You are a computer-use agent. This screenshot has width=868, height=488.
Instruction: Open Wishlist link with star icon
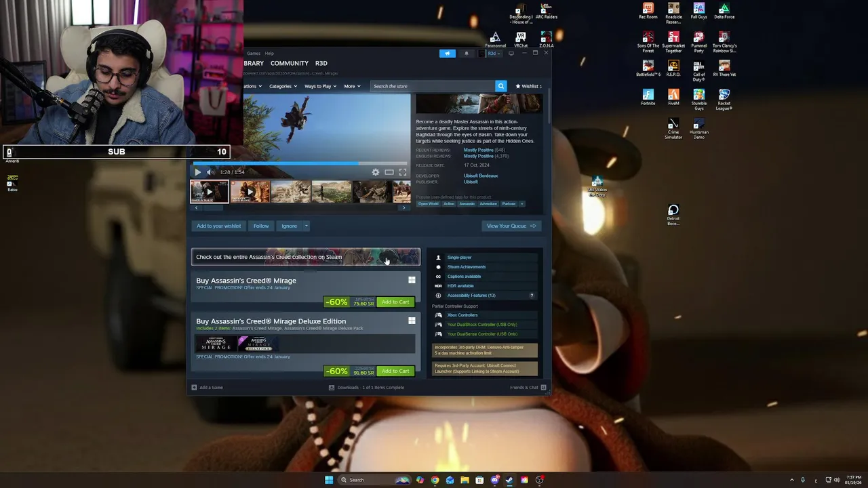point(528,86)
